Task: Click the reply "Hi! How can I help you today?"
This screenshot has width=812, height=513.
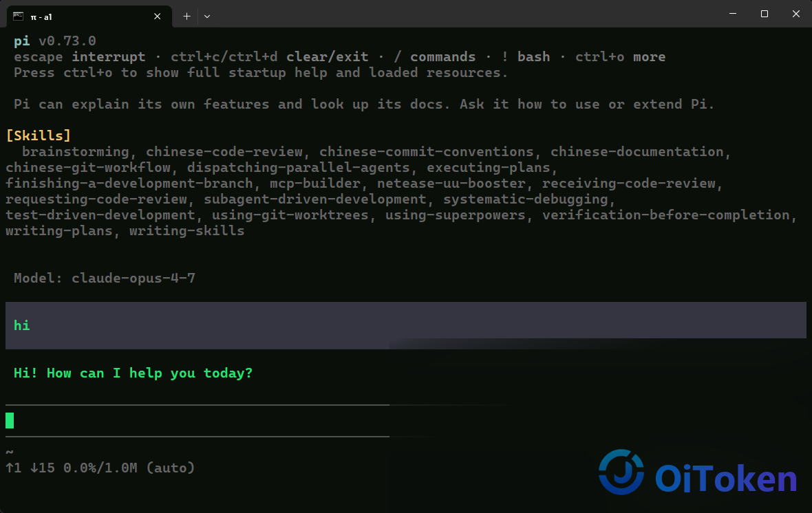Action: click(x=133, y=373)
